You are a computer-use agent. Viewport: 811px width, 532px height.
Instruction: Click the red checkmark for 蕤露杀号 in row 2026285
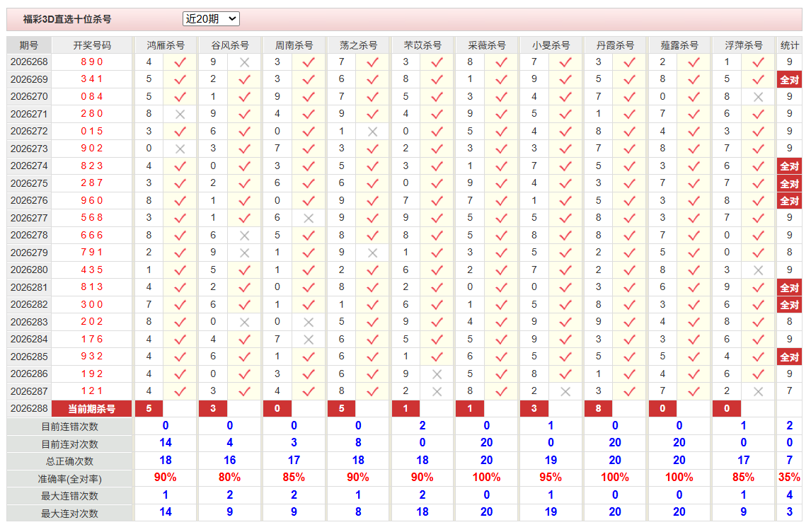(x=694, y=357)
